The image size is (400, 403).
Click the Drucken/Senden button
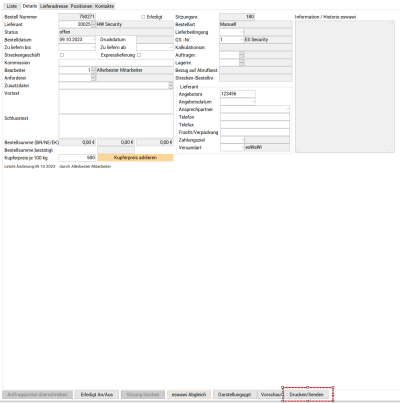tap(306, 395)
